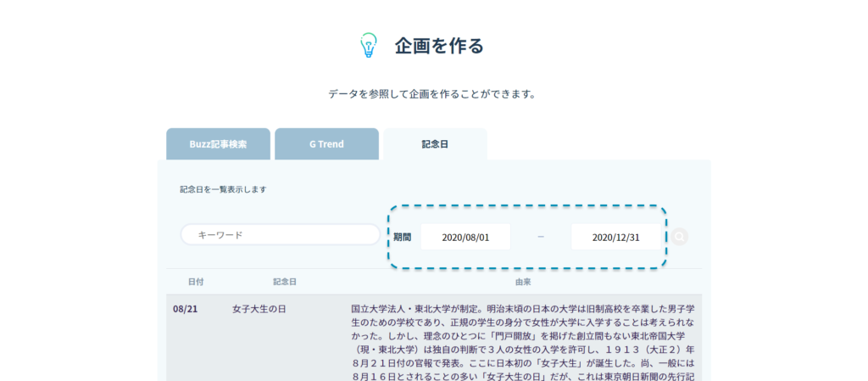Click the origin text starting 国立大学法人・東北大学
The height and width of the screenshot is (381, 868).
pos(522,309)
